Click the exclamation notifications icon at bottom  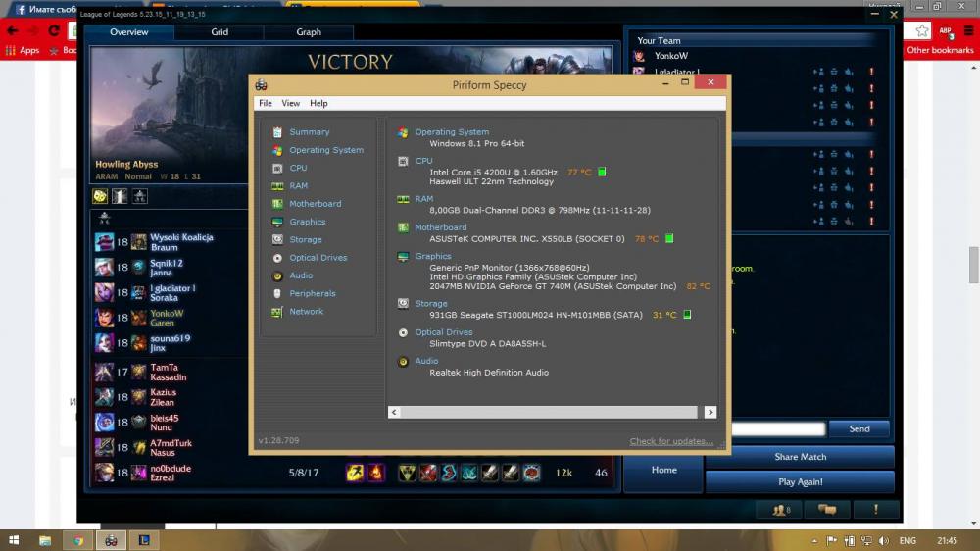point(875,511)
